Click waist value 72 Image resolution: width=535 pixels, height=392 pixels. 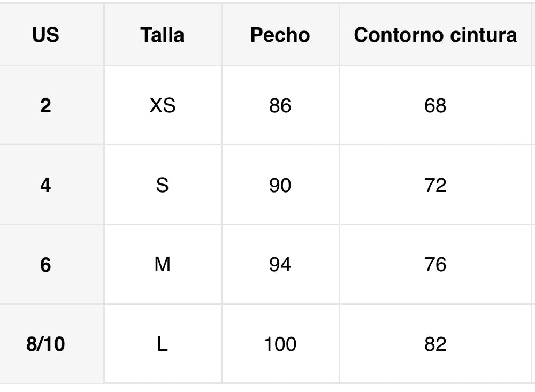(x=435, y=185)
